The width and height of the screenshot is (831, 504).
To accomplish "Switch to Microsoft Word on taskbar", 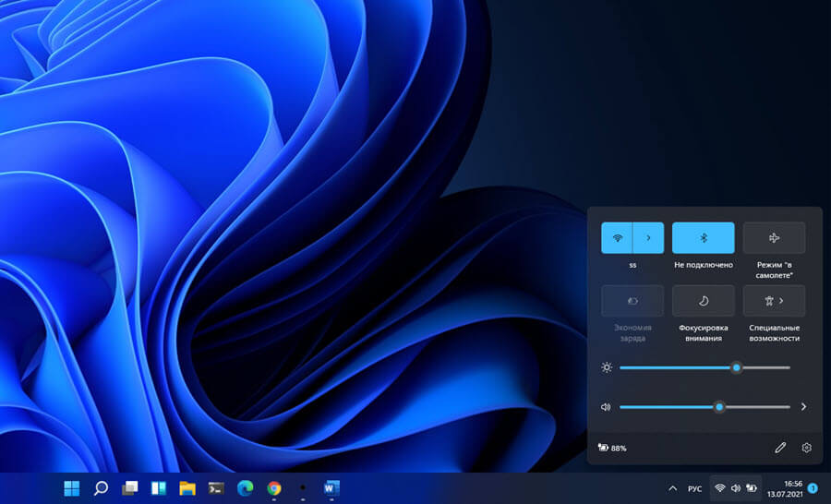I will [x=331, y=488].
